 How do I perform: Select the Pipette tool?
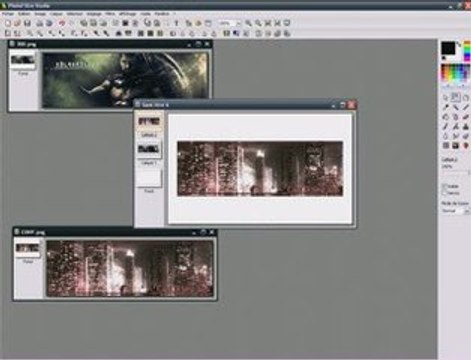(446, 107)
